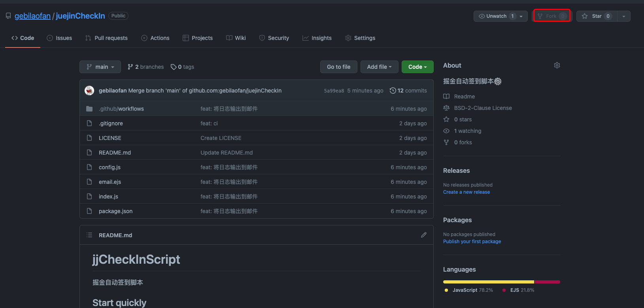Open the Insights tab

317,38
